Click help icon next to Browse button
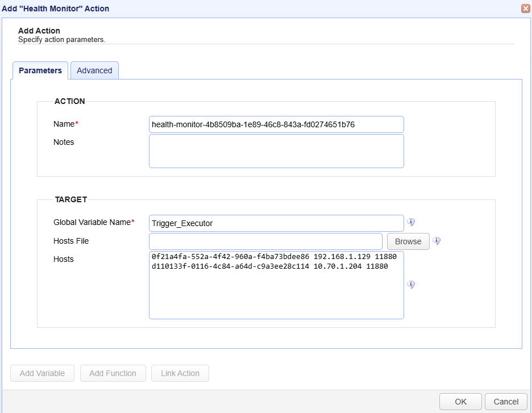This screenshot has width=532, height=413. click(437, 241)
